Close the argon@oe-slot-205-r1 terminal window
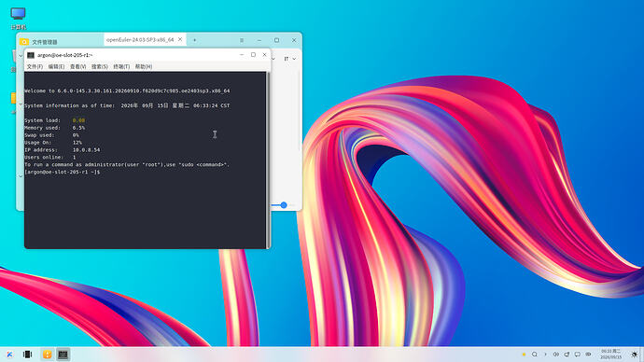644x362 pixels. point(264,55)
